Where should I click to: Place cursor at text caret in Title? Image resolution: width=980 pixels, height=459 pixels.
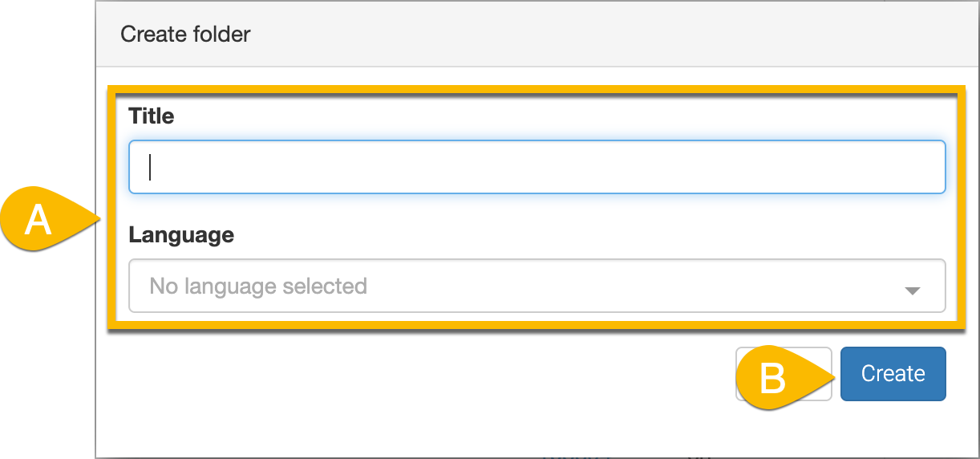point(151,167)
